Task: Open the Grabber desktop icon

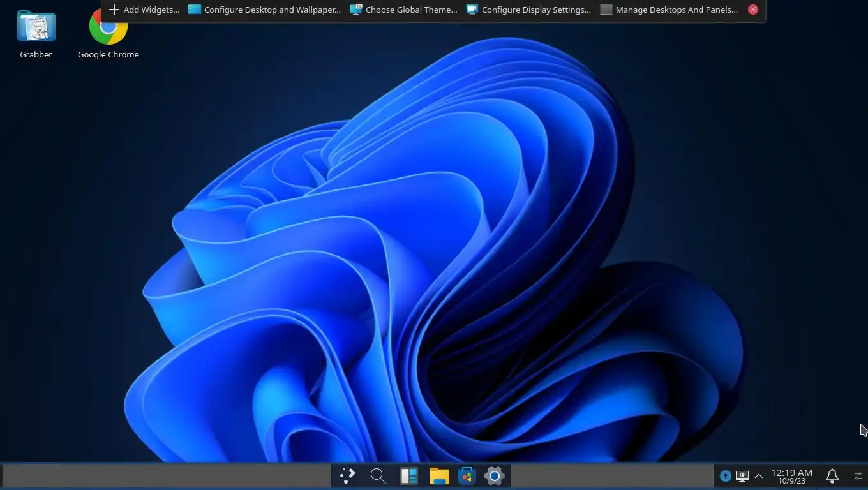Action: click(x=36, y=35)
